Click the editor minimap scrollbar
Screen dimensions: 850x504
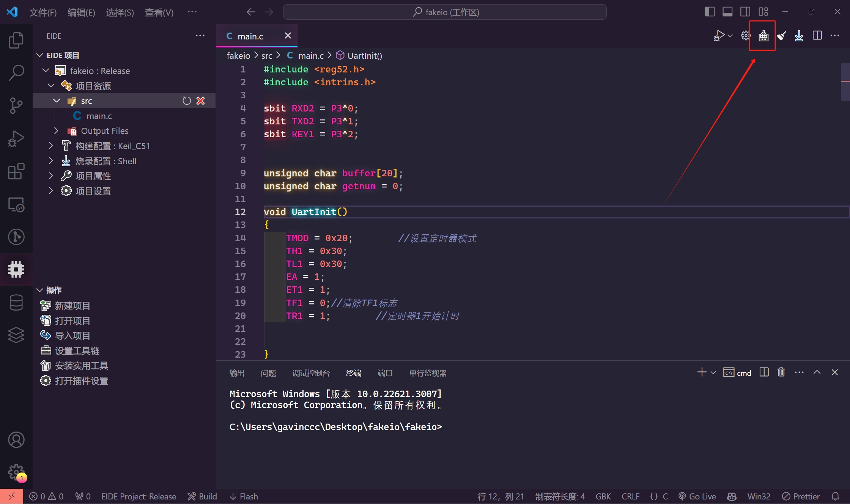[x=845, y=82]
